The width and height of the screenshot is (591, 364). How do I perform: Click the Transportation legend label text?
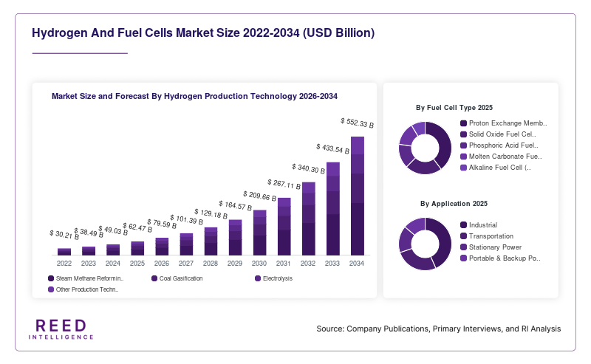point(491,236)
